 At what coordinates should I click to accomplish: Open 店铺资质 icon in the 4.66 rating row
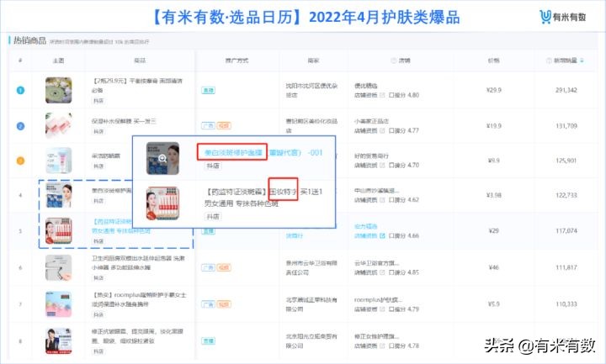click(382, 235)
